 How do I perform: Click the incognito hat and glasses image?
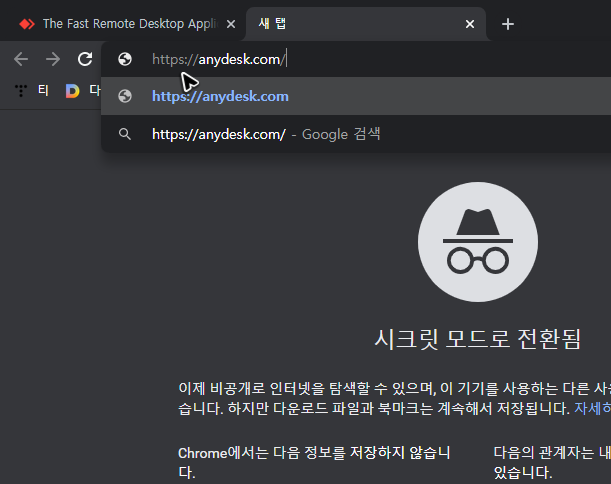tap(478, 242)
